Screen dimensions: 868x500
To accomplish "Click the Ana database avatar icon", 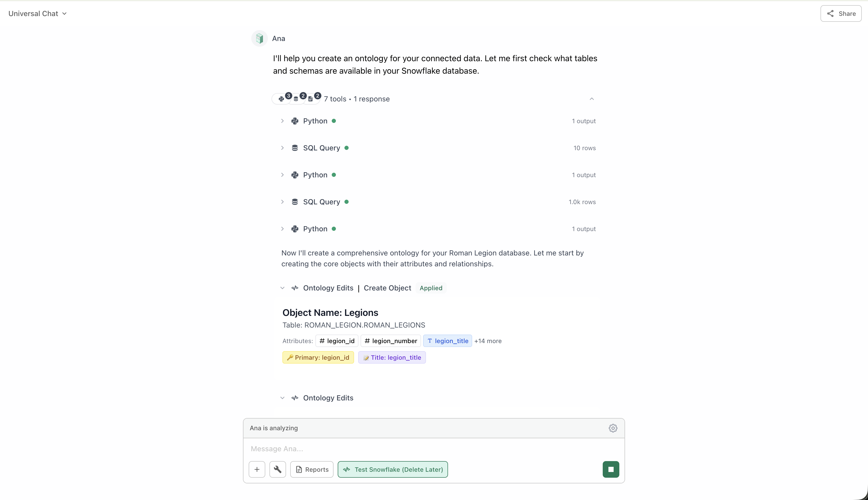I will pyautogui.click(x=259, y=38).
